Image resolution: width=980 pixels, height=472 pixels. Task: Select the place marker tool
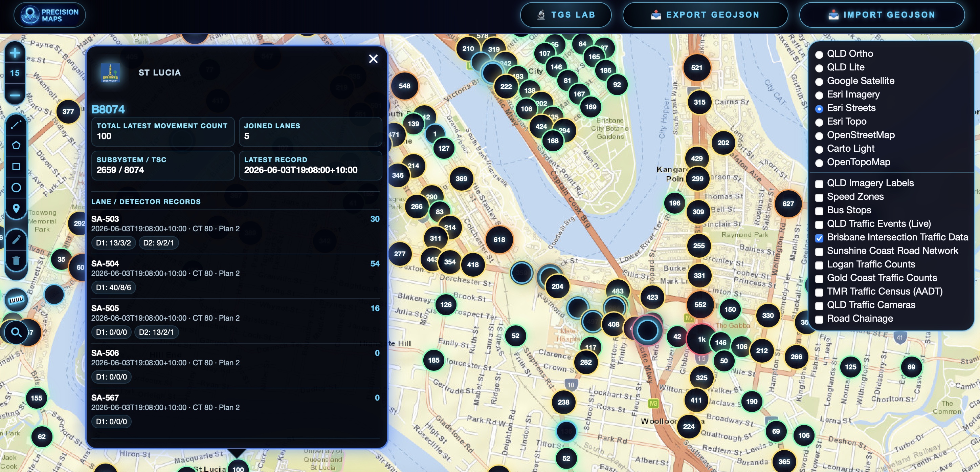16,208
